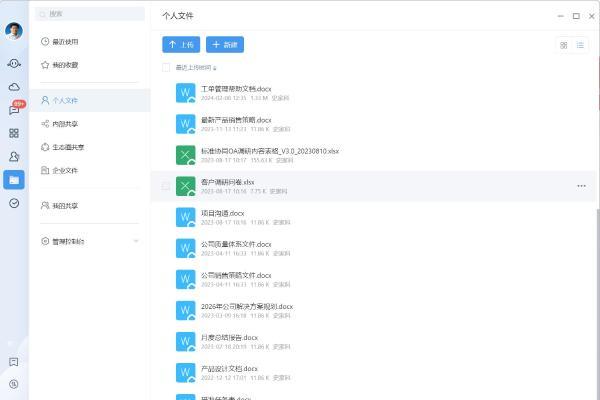600x400 pixels.
Task: Open file name 月度总结报告.docx
Action: (230, 337)
